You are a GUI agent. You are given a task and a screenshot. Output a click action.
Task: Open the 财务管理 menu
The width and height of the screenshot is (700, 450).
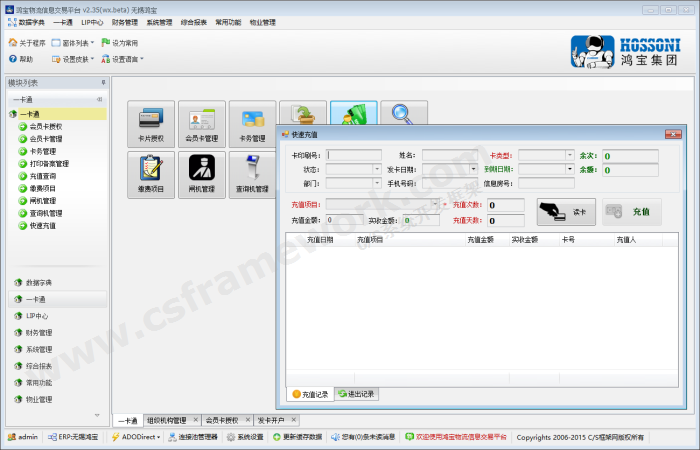click(125, 21)
